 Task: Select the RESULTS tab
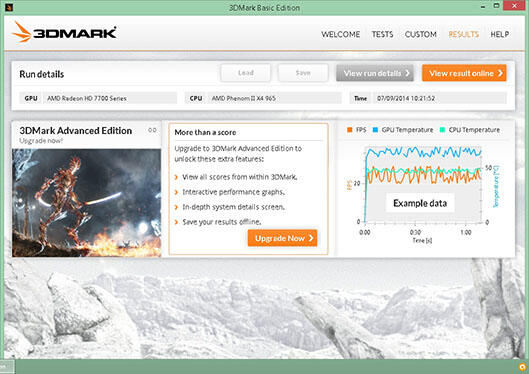[x=463, y=34]
